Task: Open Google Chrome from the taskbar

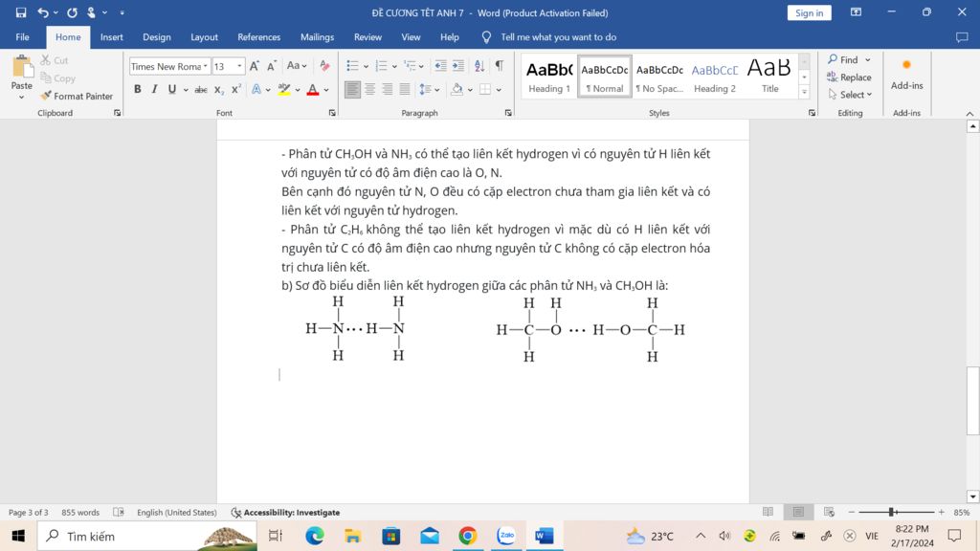Action: click(467, 536)
